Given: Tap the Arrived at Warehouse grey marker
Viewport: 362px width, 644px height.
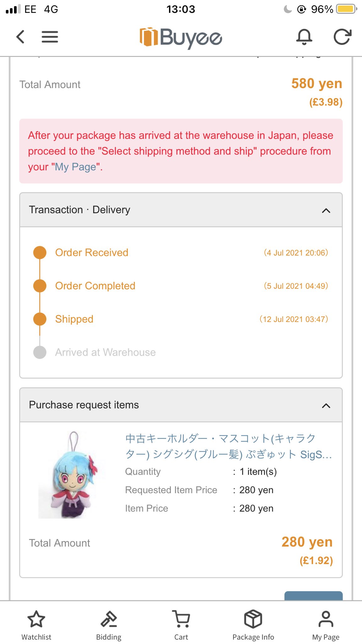Looking at the screenshot, I should click(40, 352).
